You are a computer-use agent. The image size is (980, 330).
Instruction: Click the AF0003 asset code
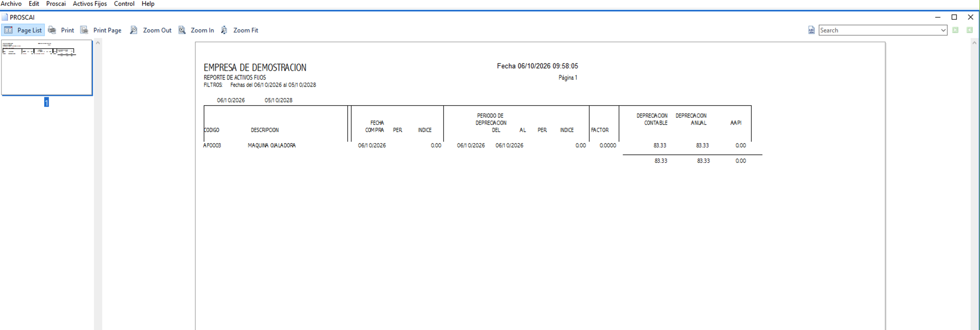pos(212,146)
